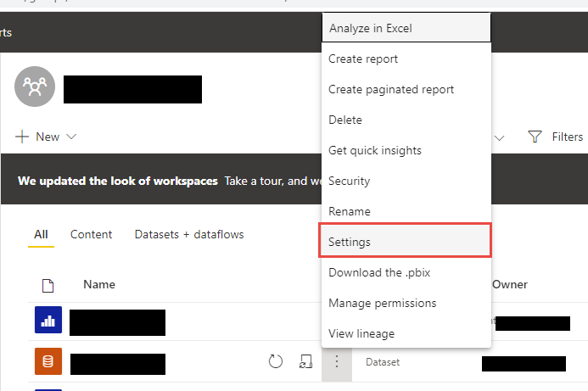This screenshot has height=391, width=588.
Task: Click Delete in the context menu
Action: 345,120
